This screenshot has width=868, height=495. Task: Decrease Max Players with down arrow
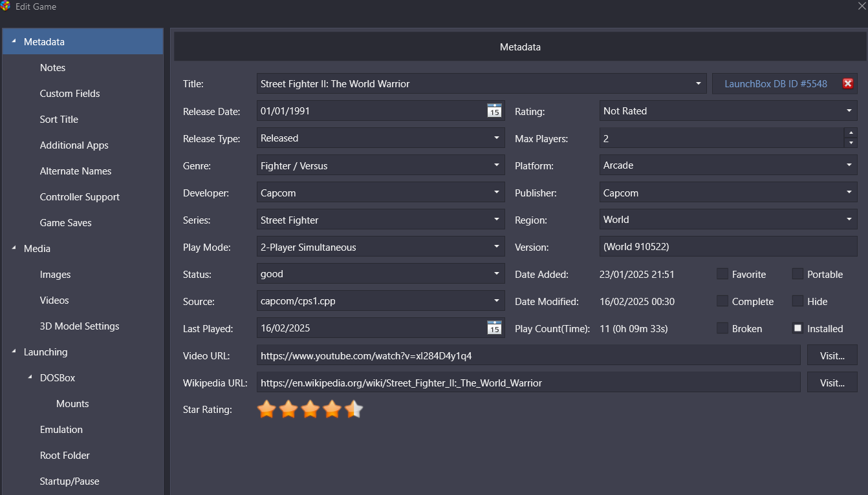[851, 143]
